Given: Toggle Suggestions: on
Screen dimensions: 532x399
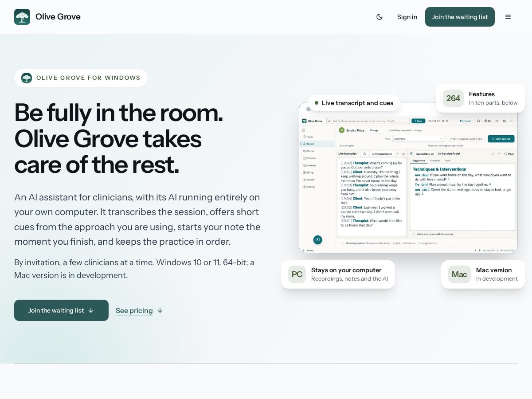Looking at the screenshot, I should 425,154.
